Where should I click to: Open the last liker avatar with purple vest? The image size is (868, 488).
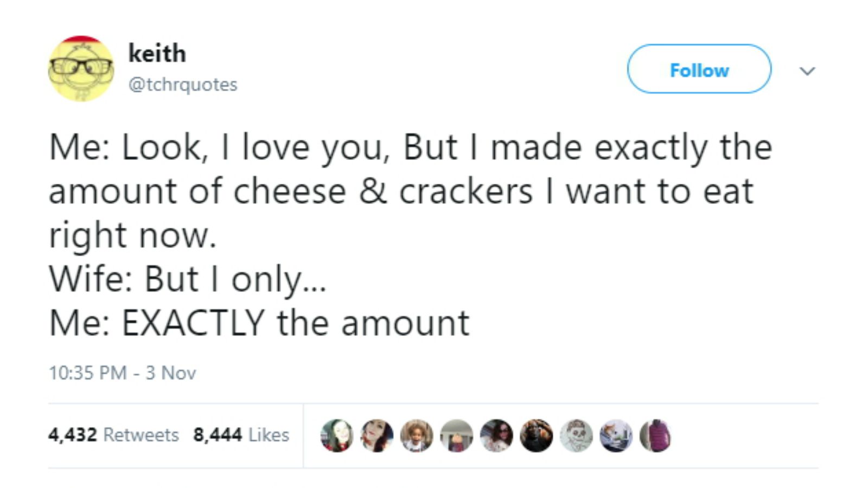(655, 435)
